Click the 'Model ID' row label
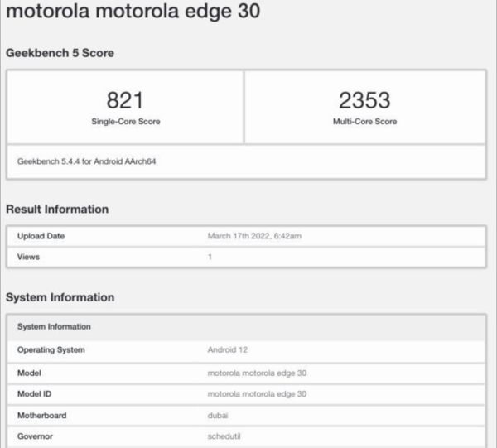The width and height of the screenshot is (497, 448). [34, 394]
